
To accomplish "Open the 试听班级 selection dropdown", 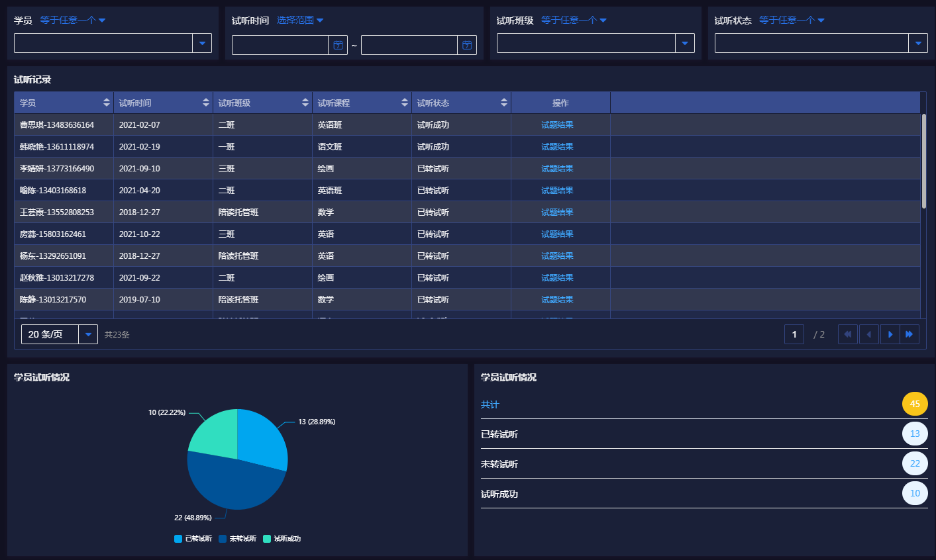I will point(685,44).
